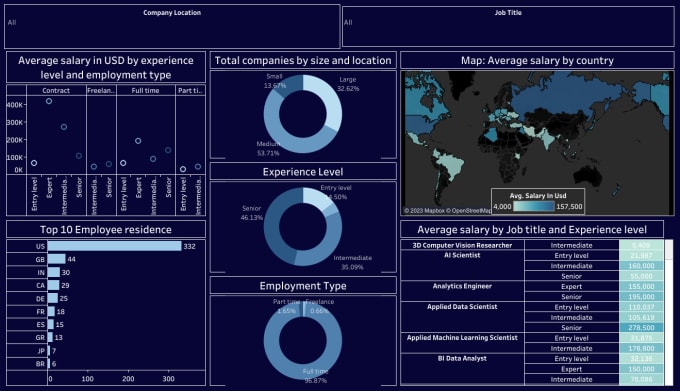Click the DE bar showing 25
The height and width of the screenshot is (391, 680).
tap(52, 298)
